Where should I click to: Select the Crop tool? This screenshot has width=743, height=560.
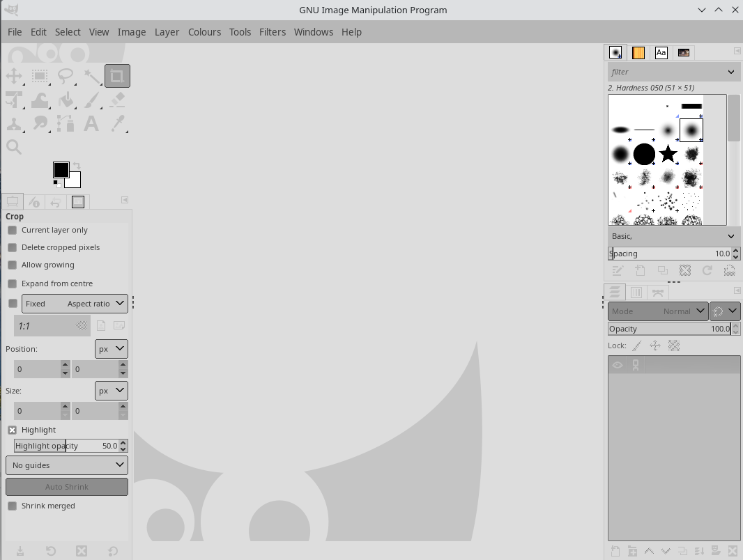click(x=117, y=76)
